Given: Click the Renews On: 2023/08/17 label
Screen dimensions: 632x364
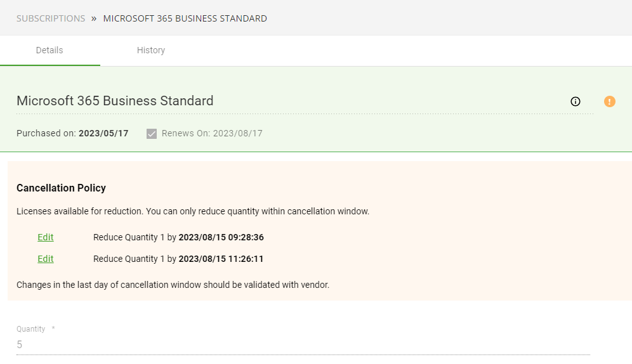Looking at the screenshot, I should [212, 133].
